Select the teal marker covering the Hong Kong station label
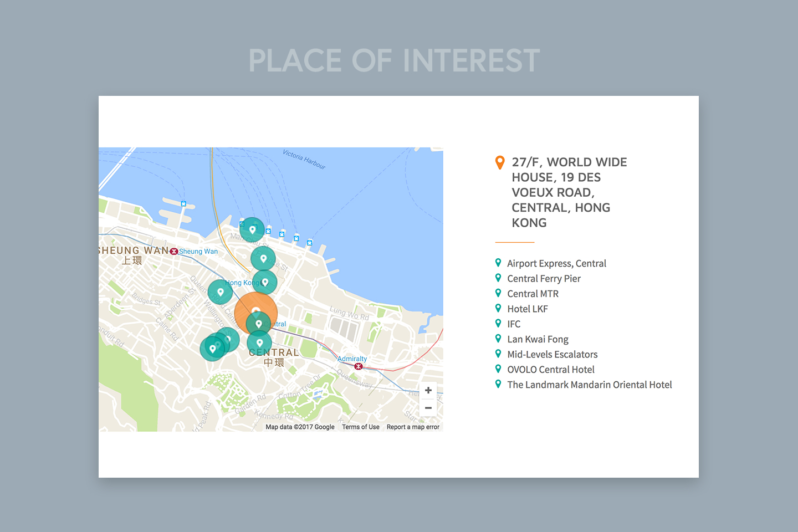This screenshot has height=532, width=798. (265, 283)
